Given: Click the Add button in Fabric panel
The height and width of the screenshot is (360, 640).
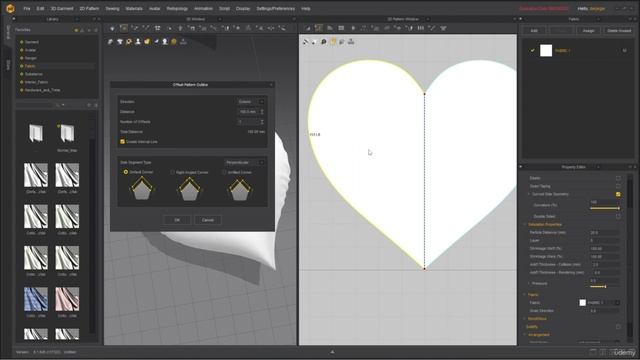Looking at the screenshot, I should tap(534, 31).
